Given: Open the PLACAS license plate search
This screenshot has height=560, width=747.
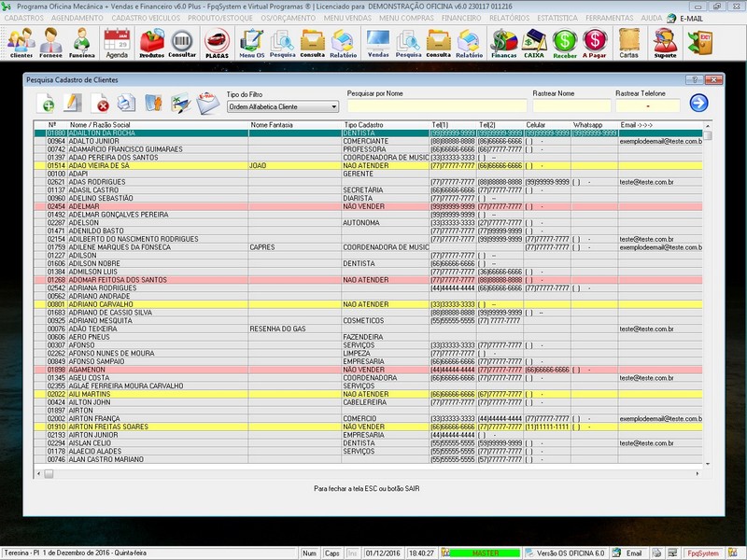Looking at the screenshot, I should (x=217, y=42).
